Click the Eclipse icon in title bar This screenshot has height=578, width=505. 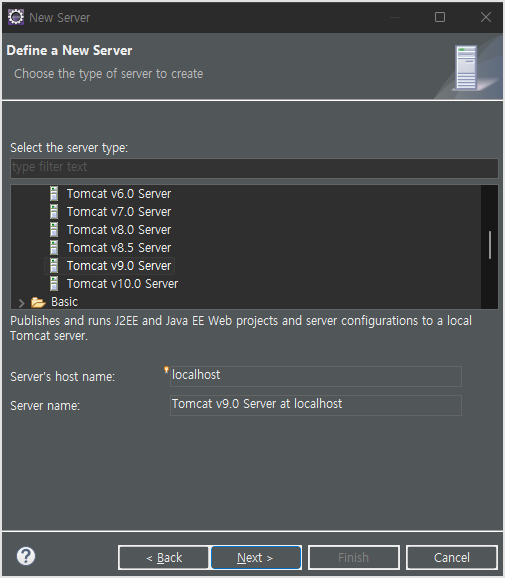(x=16, y=17)
